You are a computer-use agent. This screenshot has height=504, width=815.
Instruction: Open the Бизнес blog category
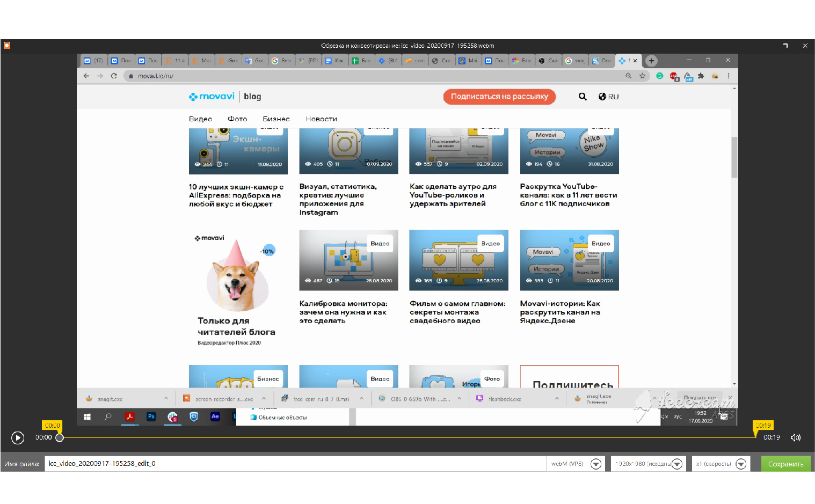tap(276, 119)
